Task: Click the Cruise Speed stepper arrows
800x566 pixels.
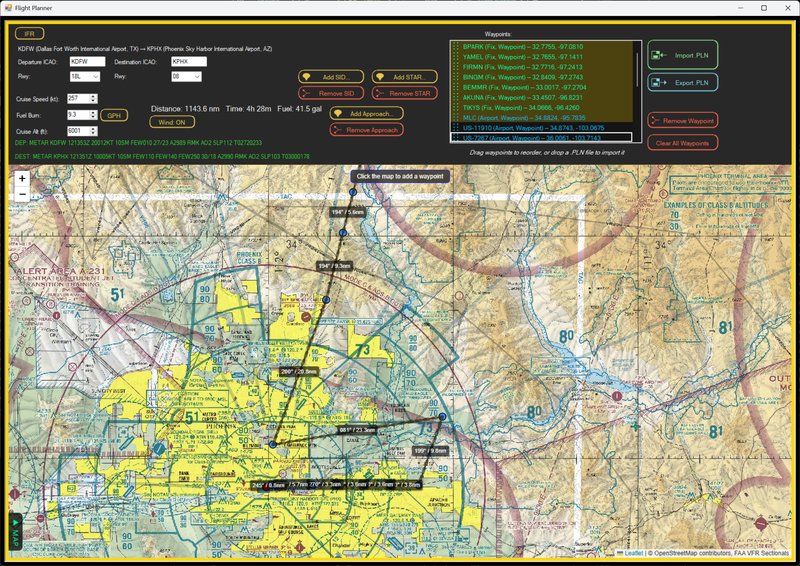Action: click(93, 98)
